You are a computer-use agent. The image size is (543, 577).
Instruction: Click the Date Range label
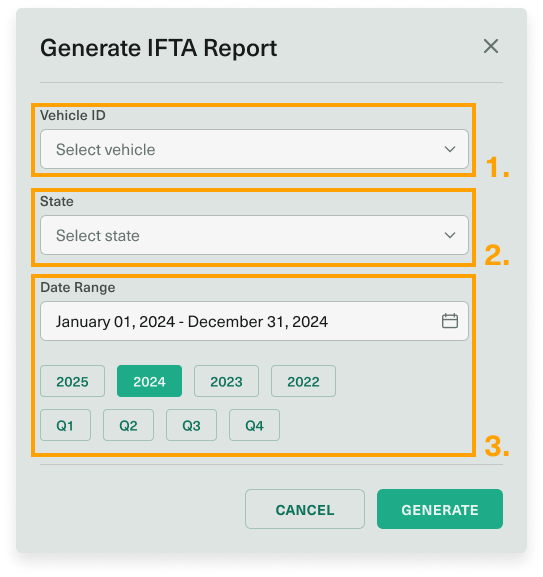coord(78,287)
